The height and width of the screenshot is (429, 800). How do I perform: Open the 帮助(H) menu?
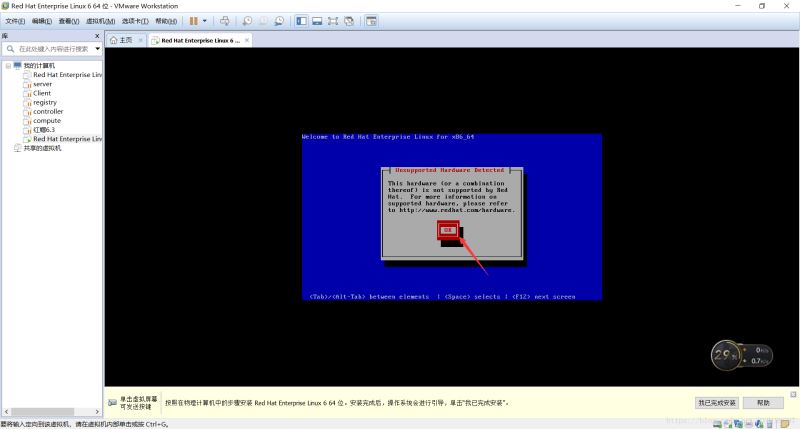(x=166, y=21)
